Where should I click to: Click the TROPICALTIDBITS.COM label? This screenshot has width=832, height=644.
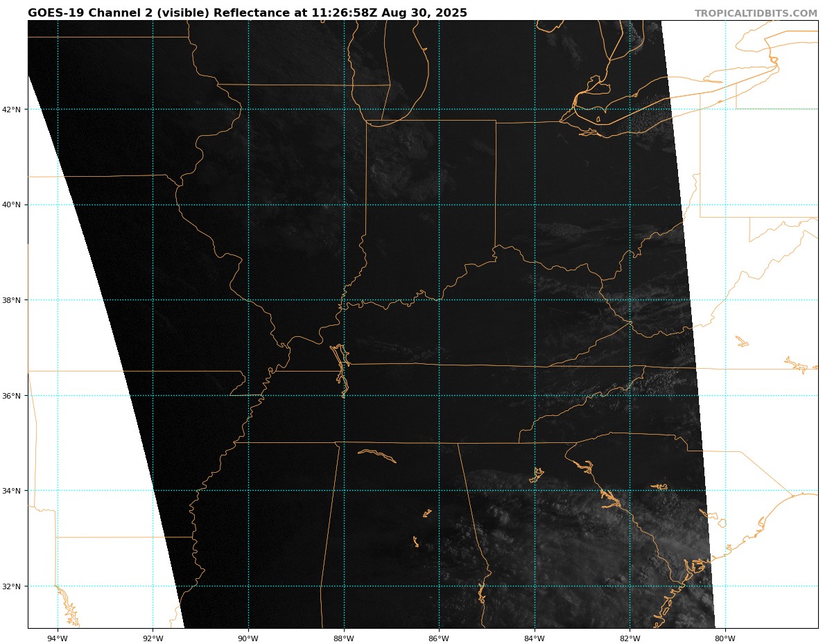click(756, 14)
